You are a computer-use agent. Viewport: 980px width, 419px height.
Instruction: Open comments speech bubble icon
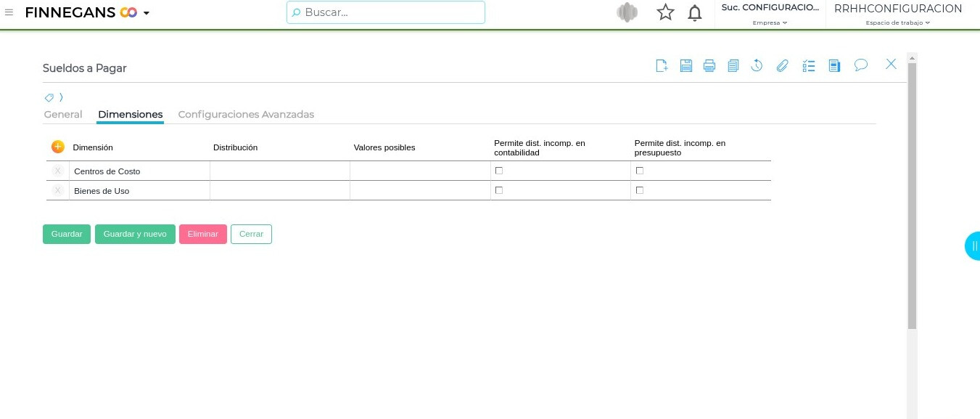pyautogui.click(x=861, y=65)
